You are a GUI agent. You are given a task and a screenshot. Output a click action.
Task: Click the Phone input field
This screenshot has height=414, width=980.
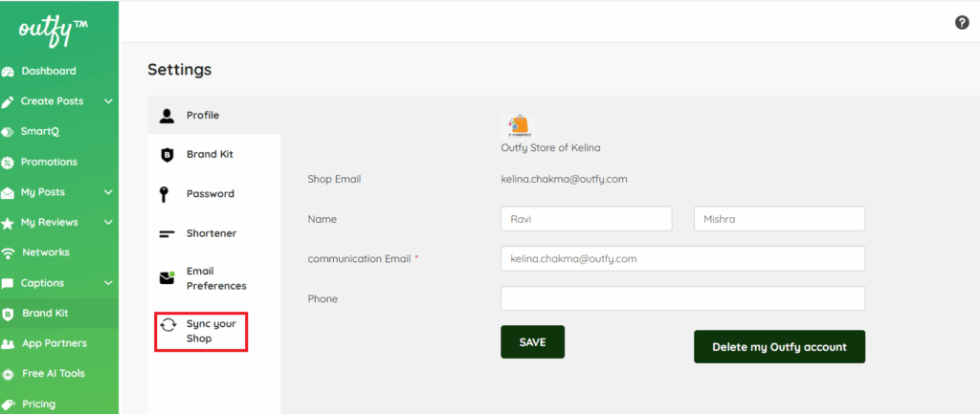click(682, 298)
